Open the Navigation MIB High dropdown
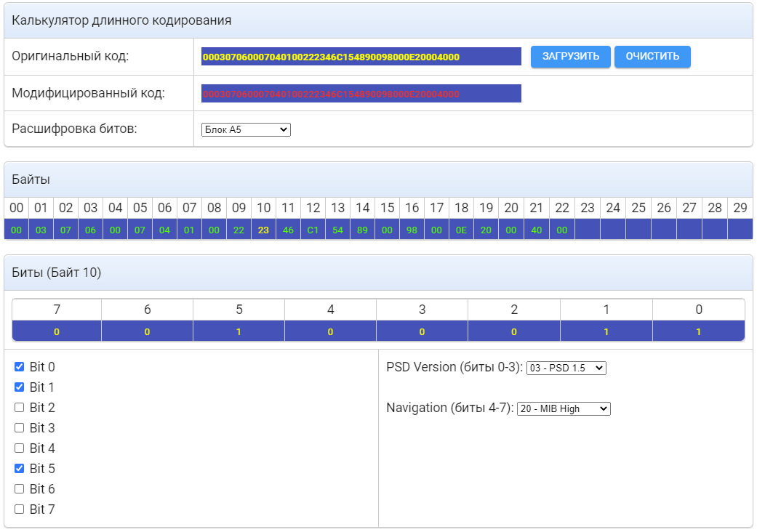757x532 pixels. click(x=564, y=408)
